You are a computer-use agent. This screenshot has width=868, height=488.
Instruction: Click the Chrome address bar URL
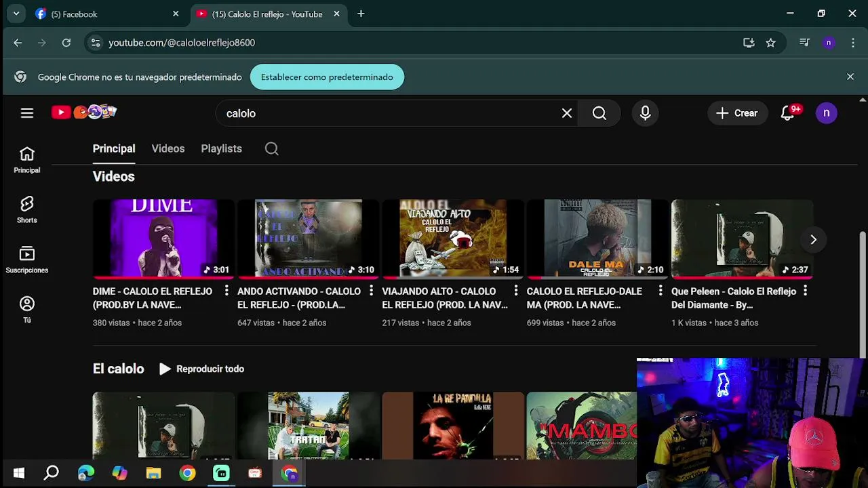(x=182, y=43)
